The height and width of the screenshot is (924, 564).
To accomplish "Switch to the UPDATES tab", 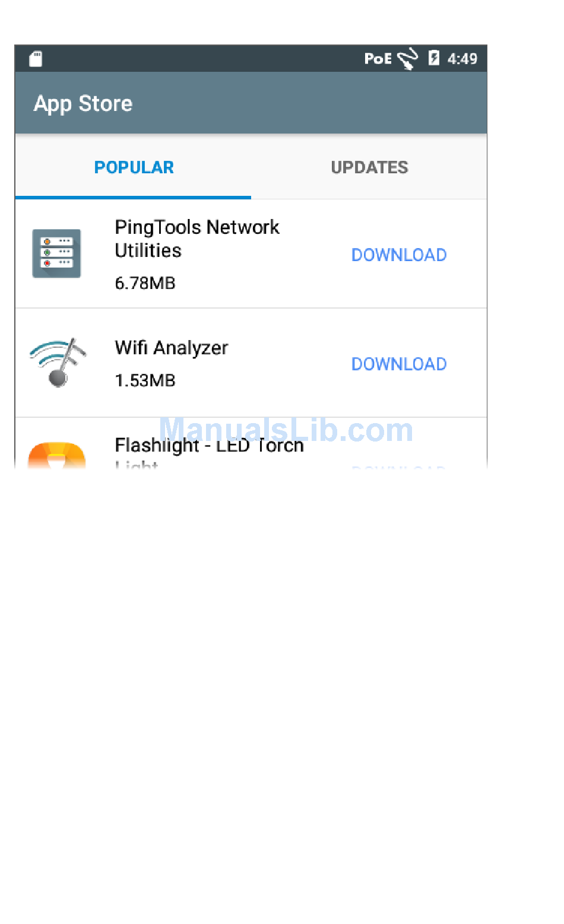I will pos(369,167).
